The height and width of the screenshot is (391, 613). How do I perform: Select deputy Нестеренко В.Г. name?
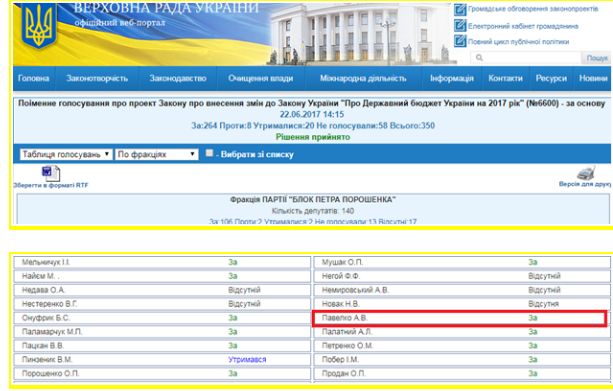point(49,304)
